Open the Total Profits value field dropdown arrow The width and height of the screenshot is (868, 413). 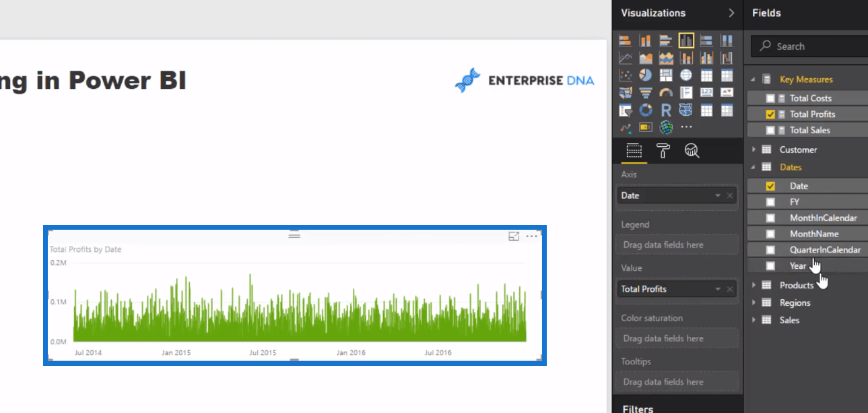click(x=718, y=290)
